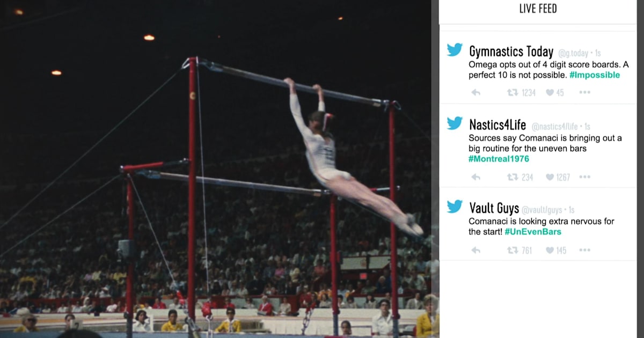Like the Vault Guys tweet

(x=550, y=250)
